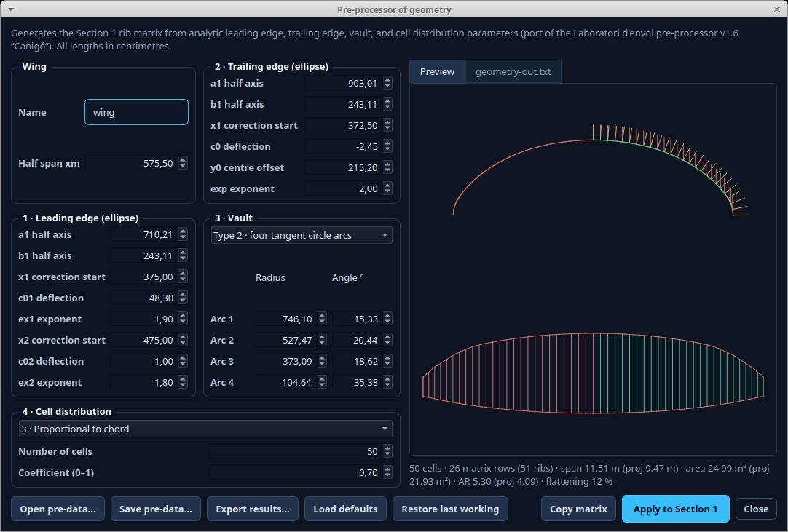This screenshot has height=532, width=788.
Task: Open the window menu arrow in title bar
Action: click(x=11, y=9)
